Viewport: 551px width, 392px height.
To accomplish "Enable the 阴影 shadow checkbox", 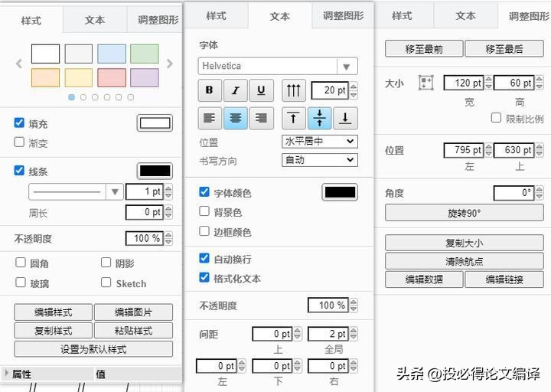I will pyautogui.click(x=106, y=263).
